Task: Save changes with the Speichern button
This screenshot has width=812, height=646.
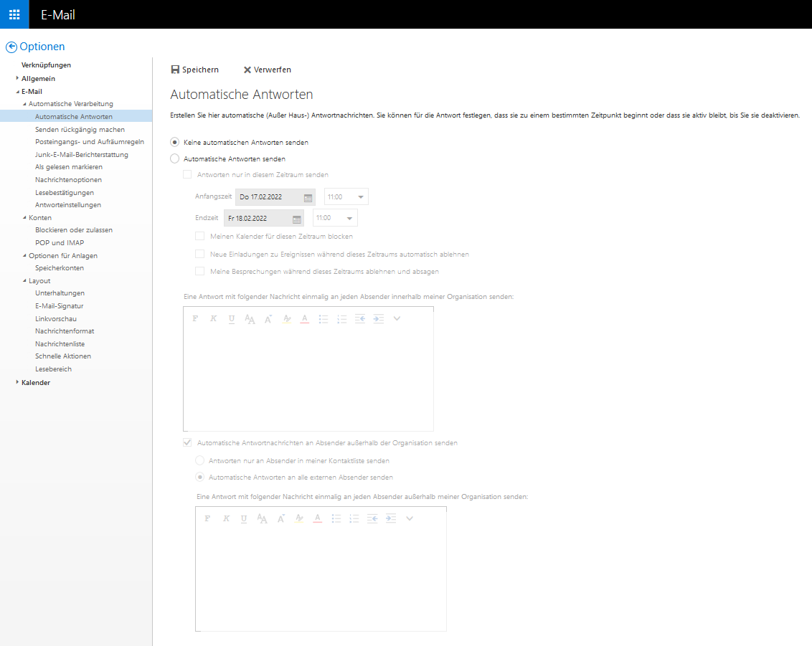Action: click(x=195, y=69)
